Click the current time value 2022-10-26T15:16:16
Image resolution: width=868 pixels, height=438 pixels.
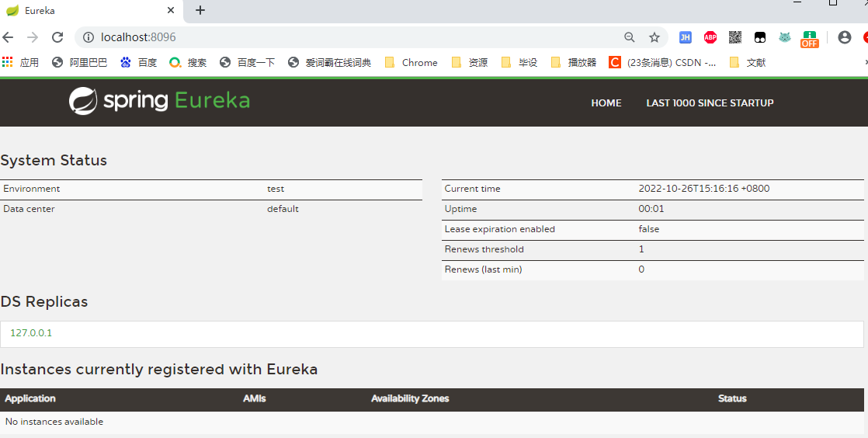click(704, 189)
